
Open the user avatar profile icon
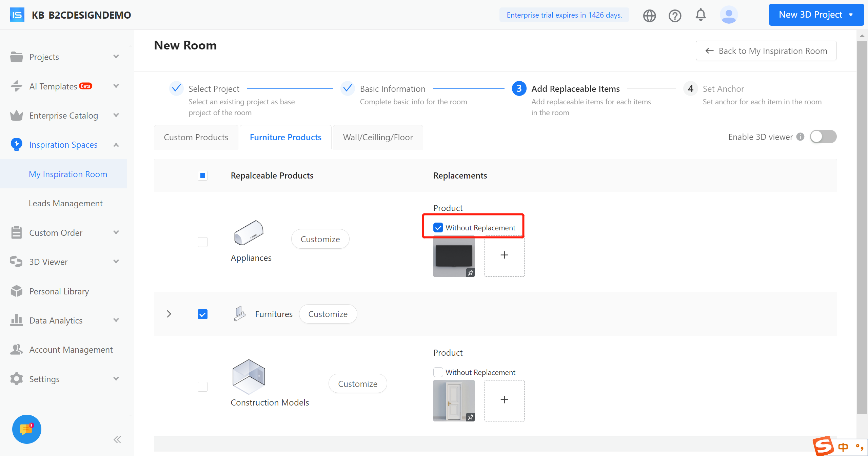(729, 15)
